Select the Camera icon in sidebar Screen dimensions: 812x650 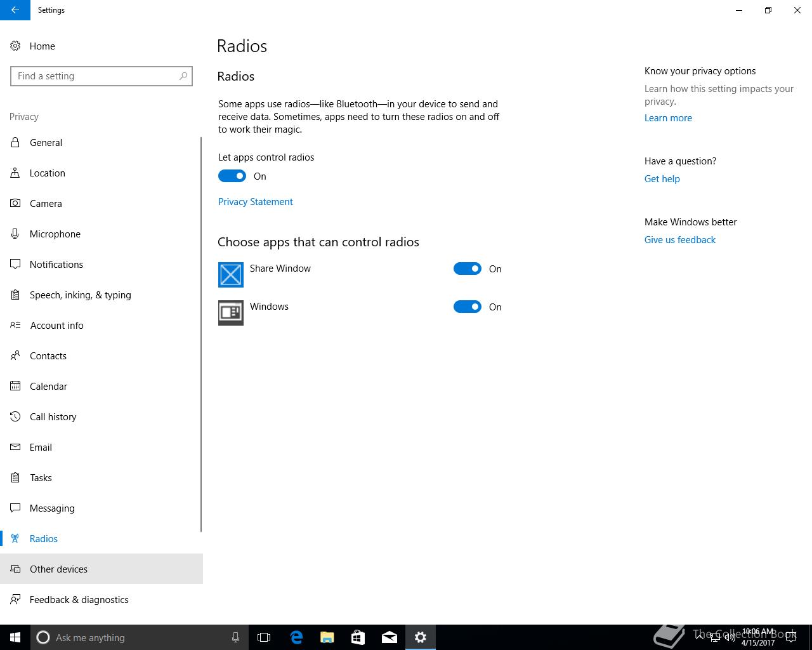[x=15, y=203]
